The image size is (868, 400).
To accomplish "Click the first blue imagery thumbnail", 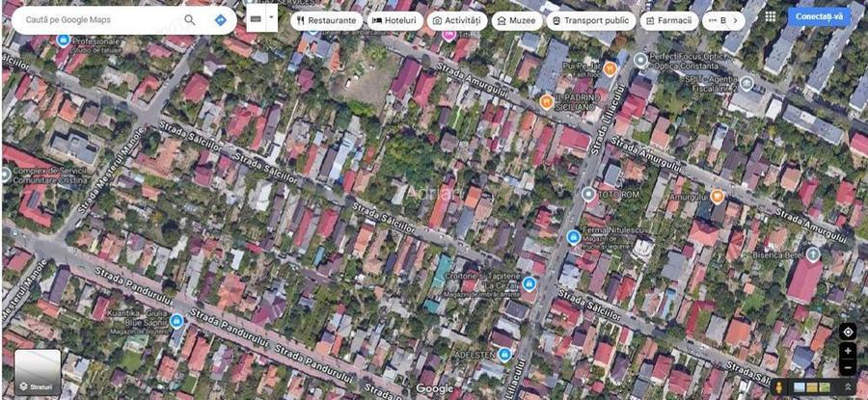I will point(800,387).
